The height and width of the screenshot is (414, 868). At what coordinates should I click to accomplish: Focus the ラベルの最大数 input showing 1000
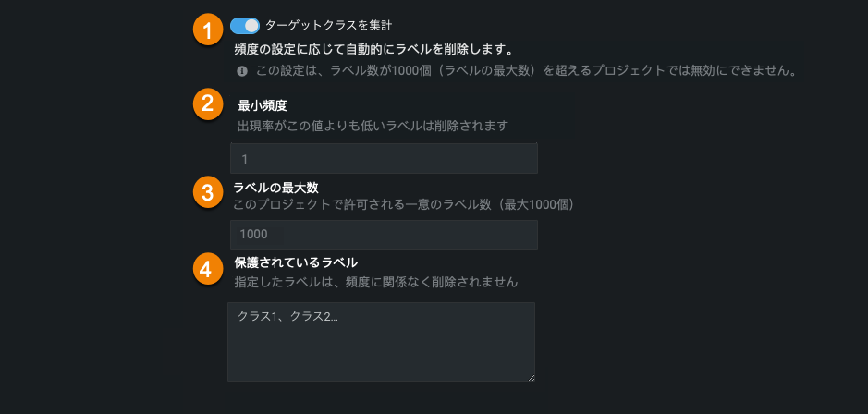click(384, 235)
